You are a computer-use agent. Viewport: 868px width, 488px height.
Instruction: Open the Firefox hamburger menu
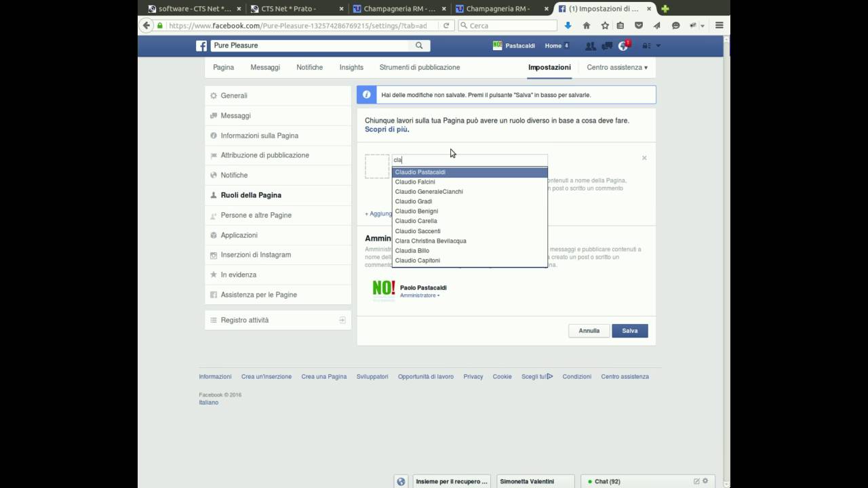point(719,26)
